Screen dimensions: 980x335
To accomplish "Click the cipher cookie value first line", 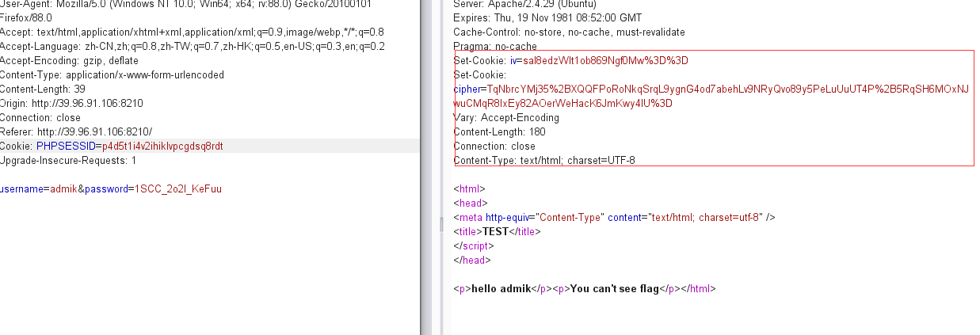I will point(711,89).
